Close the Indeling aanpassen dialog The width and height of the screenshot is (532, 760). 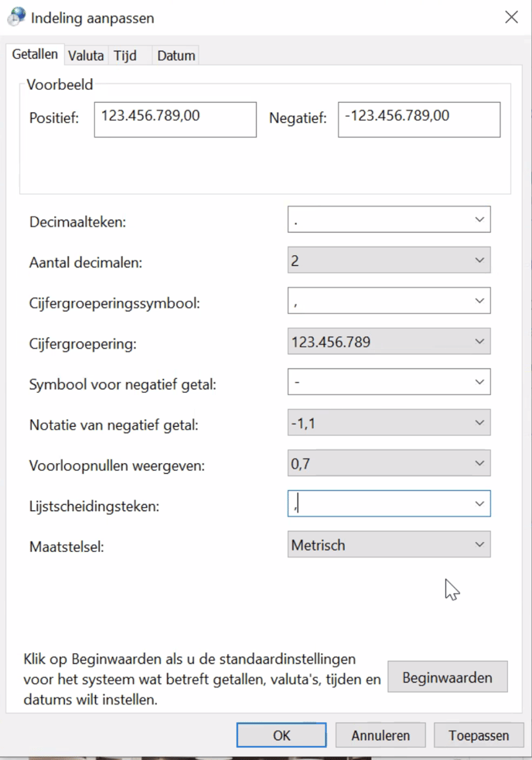click(x=511, y=17)
